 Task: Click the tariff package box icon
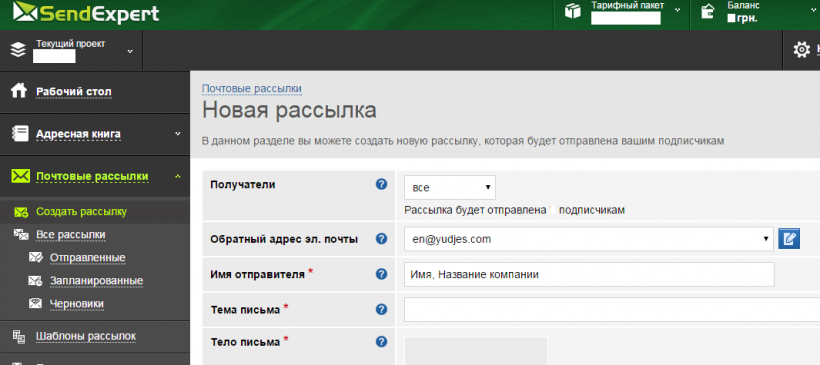tap(573, 11)
